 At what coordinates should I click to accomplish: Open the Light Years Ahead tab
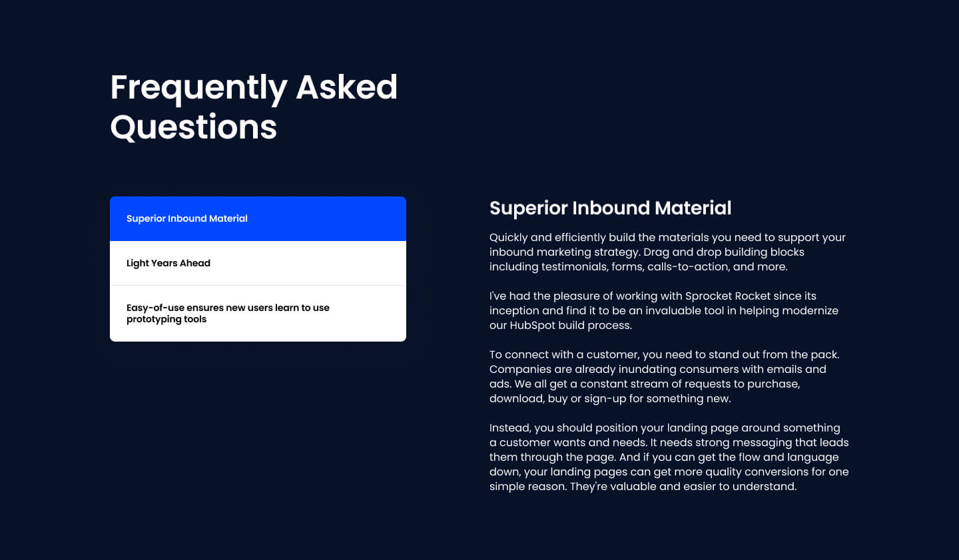(258, 263)
